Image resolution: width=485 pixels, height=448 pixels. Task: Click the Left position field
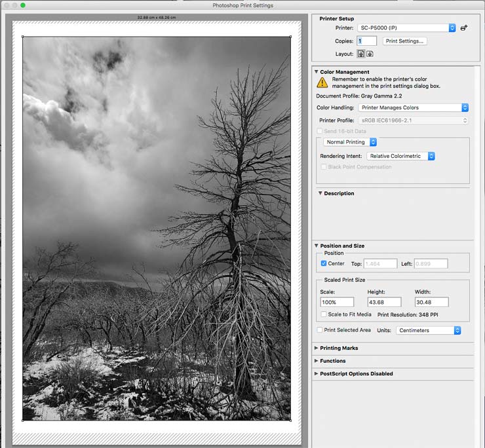coord(431,264)
